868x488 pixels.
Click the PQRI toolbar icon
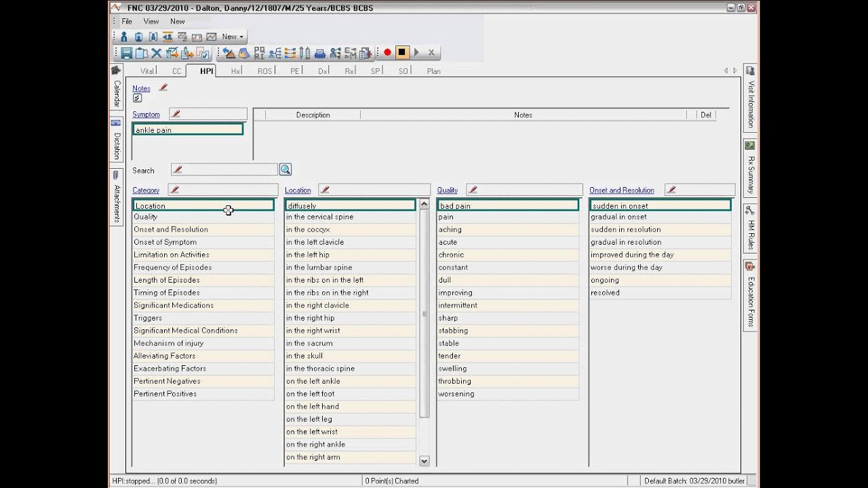(259, 53)
